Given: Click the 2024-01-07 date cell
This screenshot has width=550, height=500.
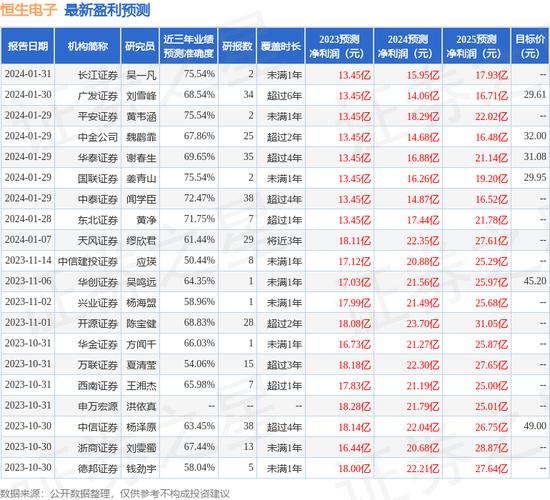Looking at the screenshot, I should (x=28, y=240).
